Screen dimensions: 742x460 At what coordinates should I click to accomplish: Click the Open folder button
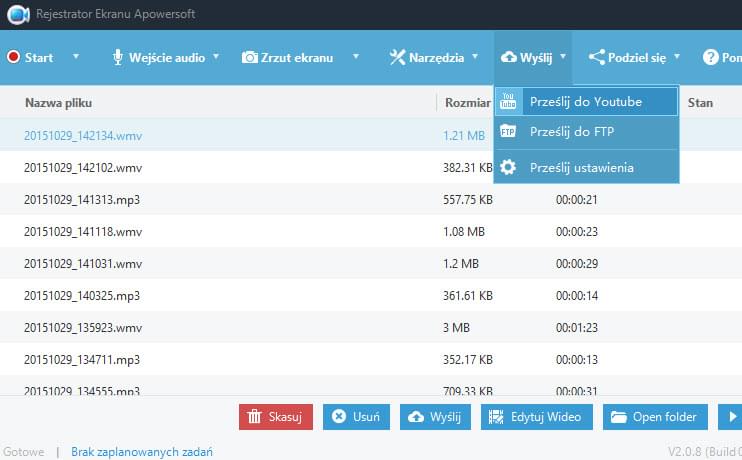tap(656, 417)
